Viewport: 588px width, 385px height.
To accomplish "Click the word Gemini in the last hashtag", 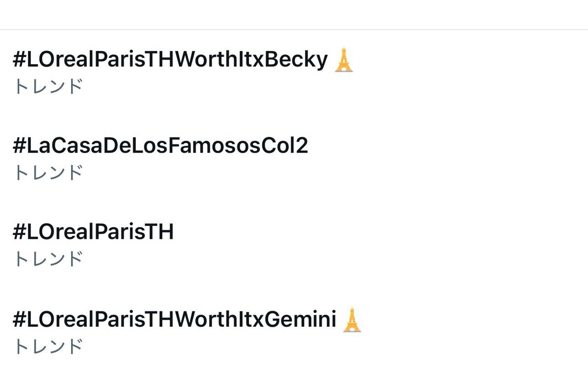I will tap(302, 320).
